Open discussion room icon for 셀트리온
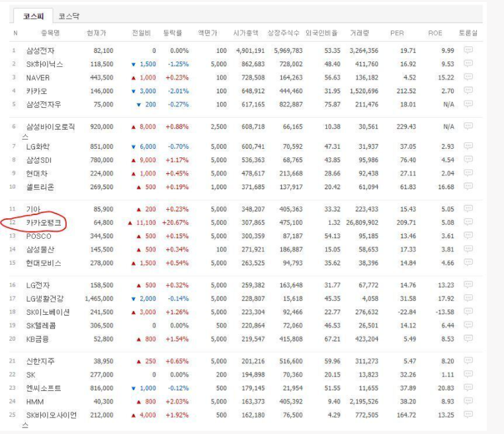Screen dimensions: 504x434 click(x=468, y=186)
